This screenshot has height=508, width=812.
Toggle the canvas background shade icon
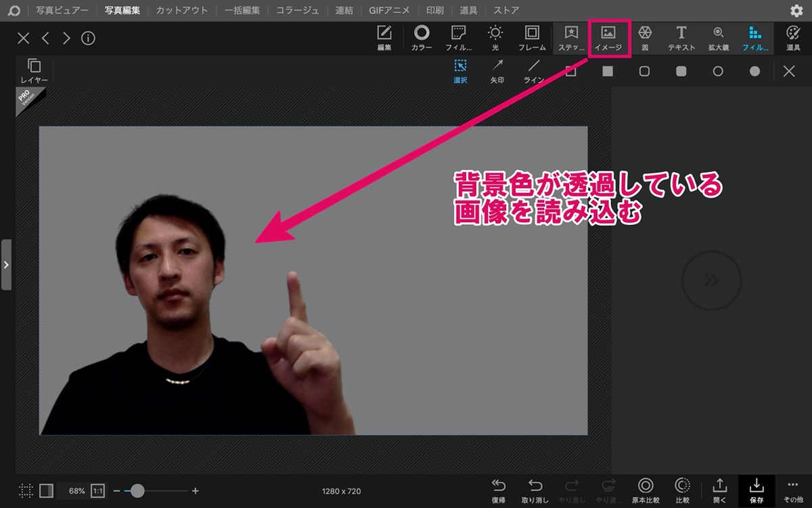coord(46,490)
